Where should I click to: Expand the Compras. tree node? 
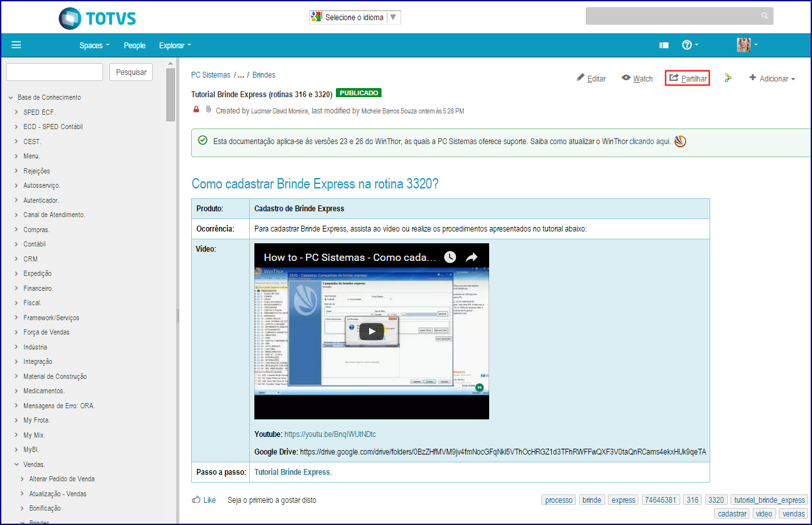[x=16, y=230]
